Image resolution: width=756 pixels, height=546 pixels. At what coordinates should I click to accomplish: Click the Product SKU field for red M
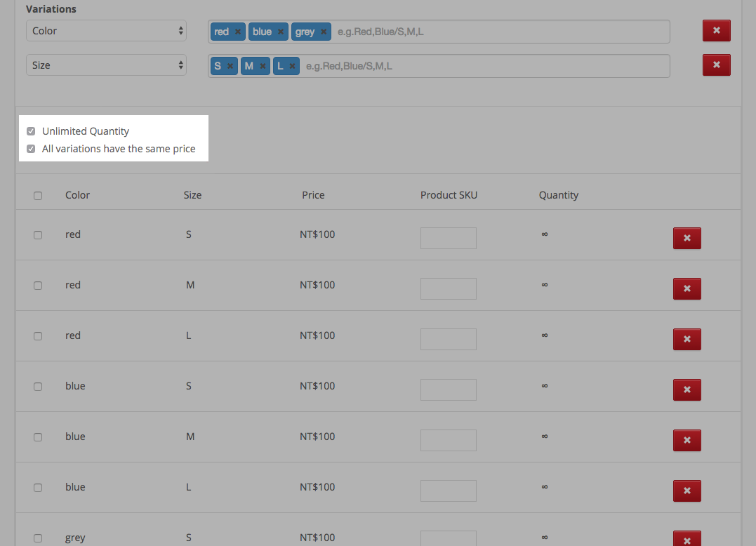(x=449, y=288)
